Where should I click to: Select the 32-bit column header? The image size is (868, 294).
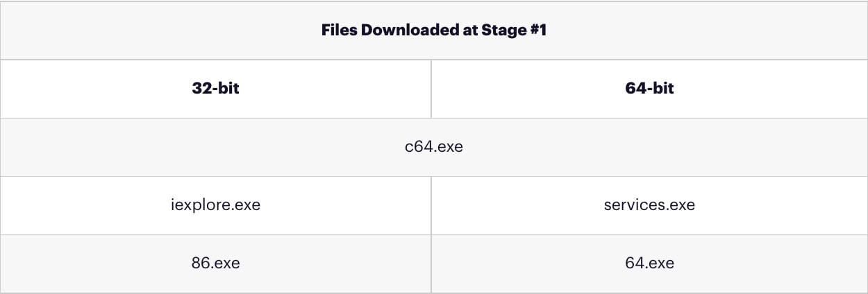tap(215, 89)
